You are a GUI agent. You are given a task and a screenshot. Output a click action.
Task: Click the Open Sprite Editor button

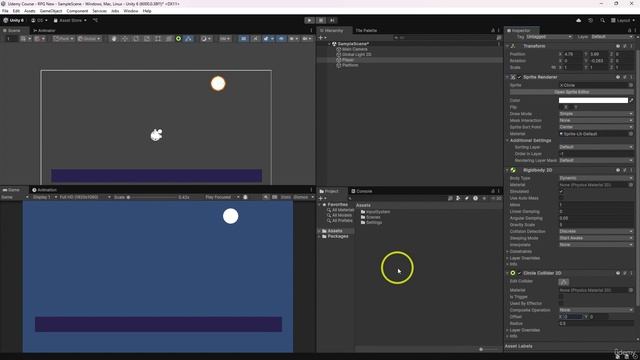(571, 92)
